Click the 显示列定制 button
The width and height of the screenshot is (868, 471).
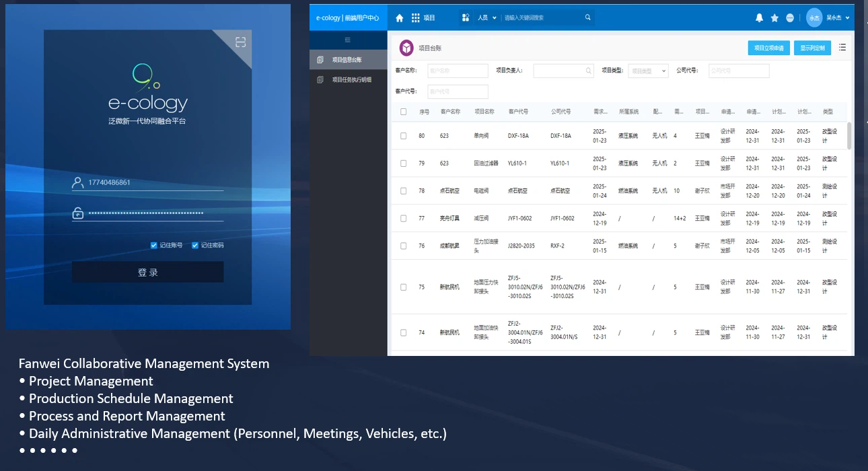[813, 48]
